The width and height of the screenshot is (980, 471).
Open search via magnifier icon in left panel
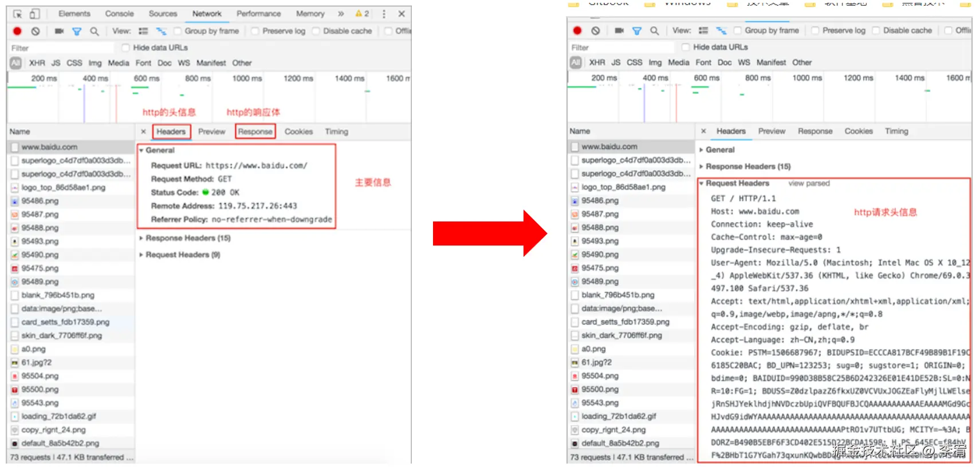(x=95, y=31)
